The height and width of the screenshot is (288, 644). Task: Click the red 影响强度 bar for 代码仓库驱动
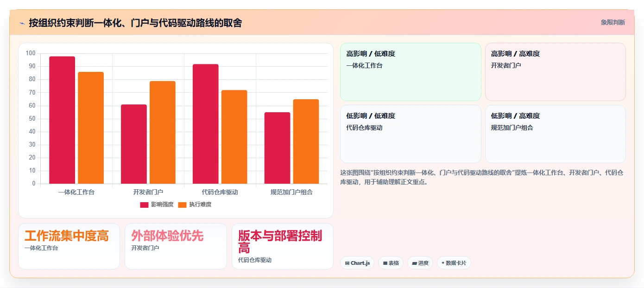pyautogui.click(x=206, y=124)
